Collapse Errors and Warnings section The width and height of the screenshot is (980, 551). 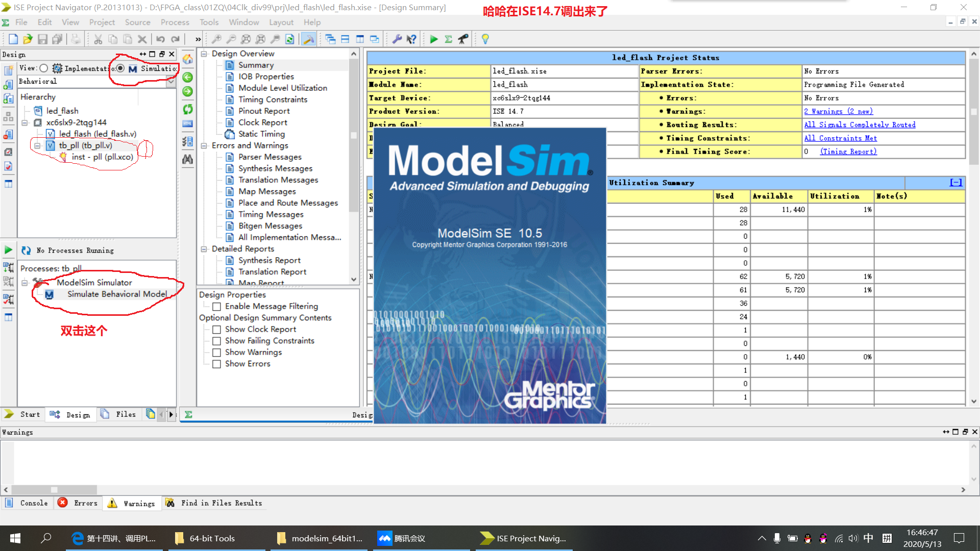(x=204, y=146)
